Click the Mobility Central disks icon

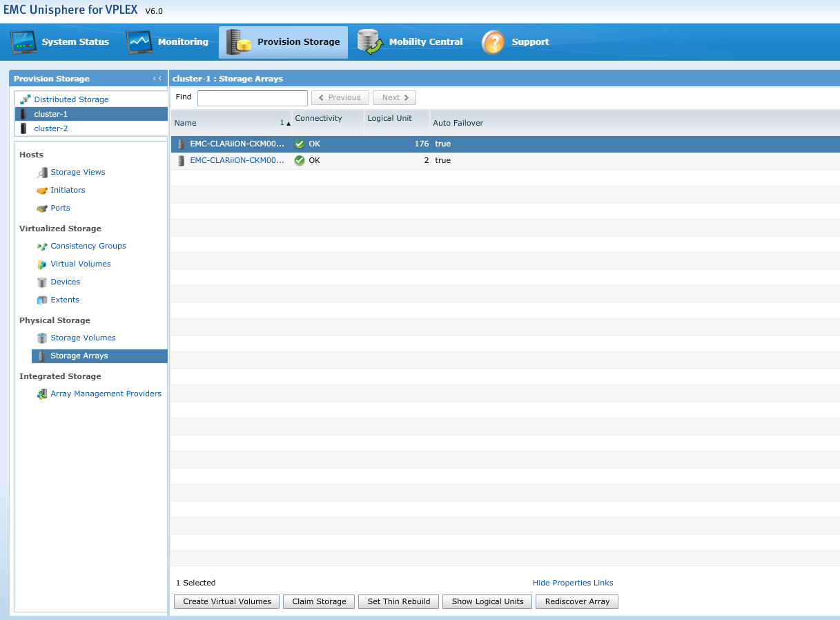(x=370, y=42)
